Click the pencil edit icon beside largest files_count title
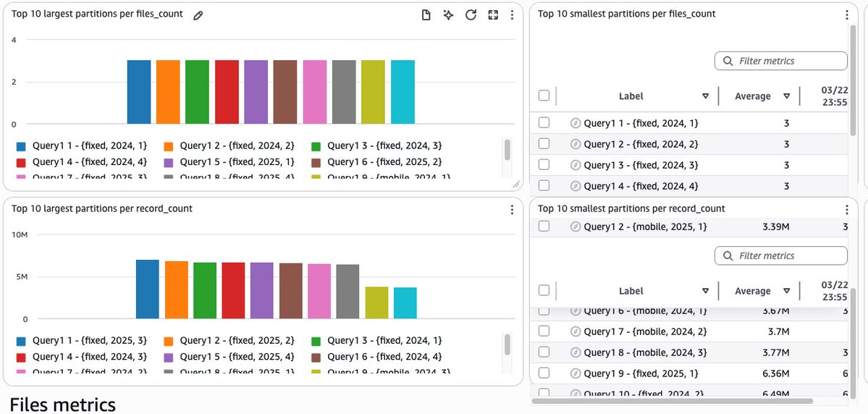The width and height of the screenshot is (868, 414). tap(198, 15)
